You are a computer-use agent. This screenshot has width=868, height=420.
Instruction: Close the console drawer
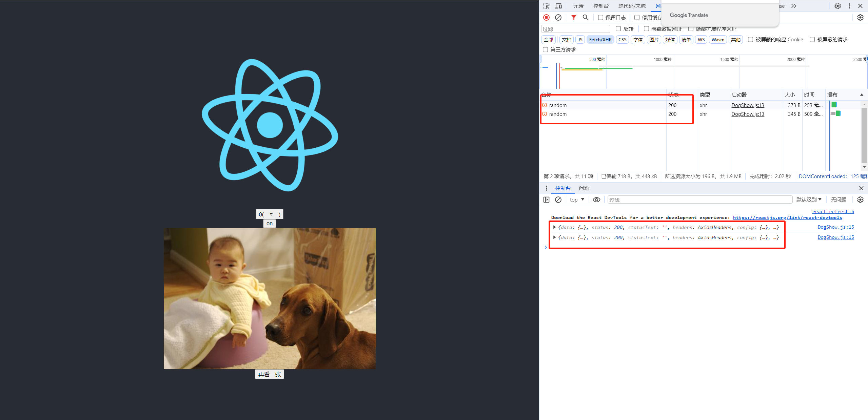[x=861, y=188]
